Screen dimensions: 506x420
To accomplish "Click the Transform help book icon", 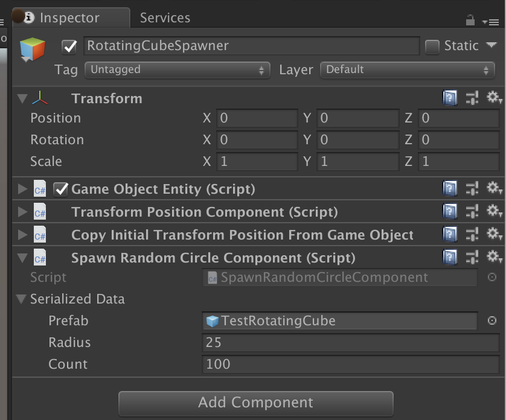I will pyautogui.click(x=449, y=98).
